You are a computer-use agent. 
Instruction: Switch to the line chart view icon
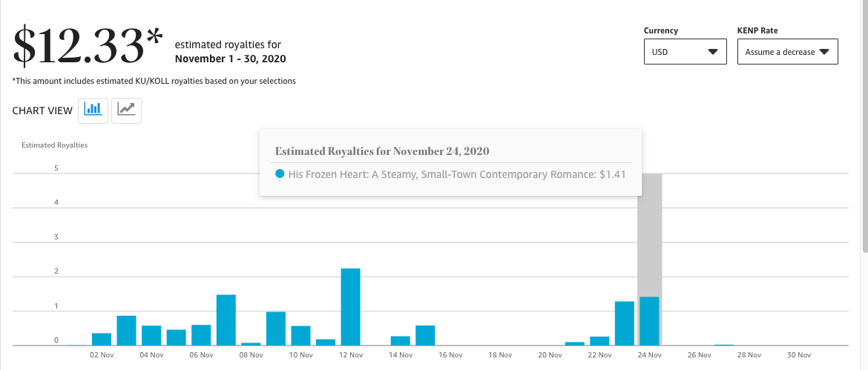point(127,110)
